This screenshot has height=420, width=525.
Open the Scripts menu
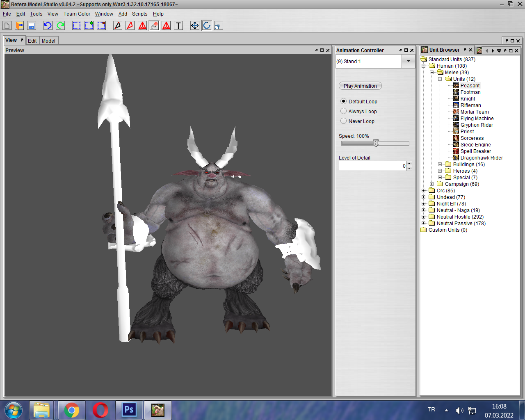(139, 14)
